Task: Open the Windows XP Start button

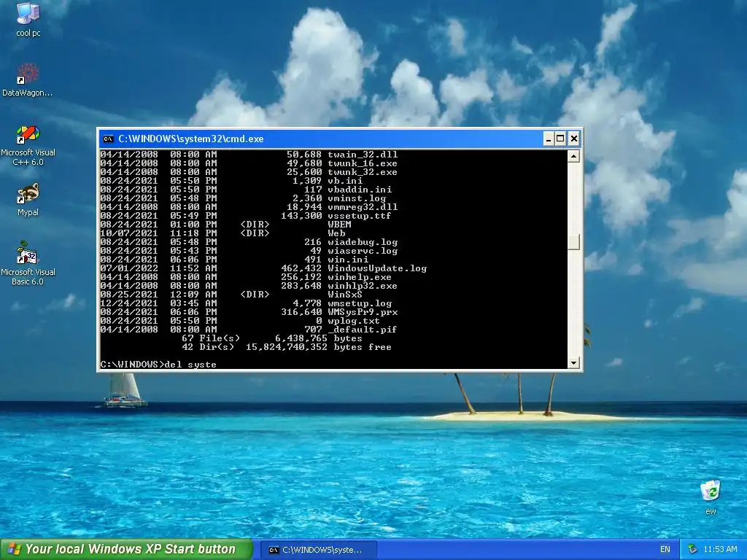Action: click(125, 549)
